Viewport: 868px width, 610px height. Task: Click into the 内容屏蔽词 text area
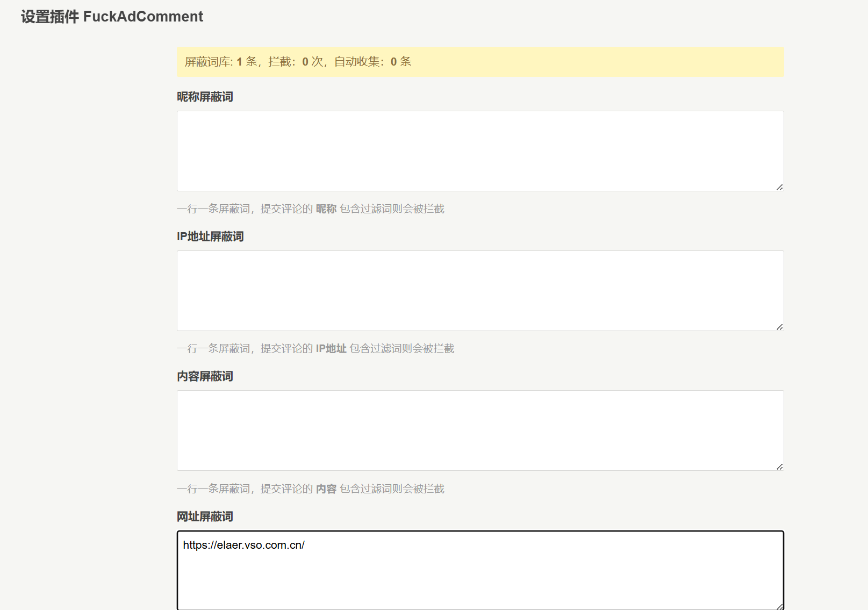[480, 430]
